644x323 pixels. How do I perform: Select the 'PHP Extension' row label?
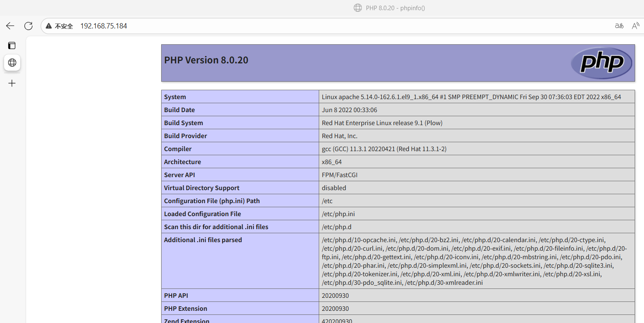click(186, 308)
